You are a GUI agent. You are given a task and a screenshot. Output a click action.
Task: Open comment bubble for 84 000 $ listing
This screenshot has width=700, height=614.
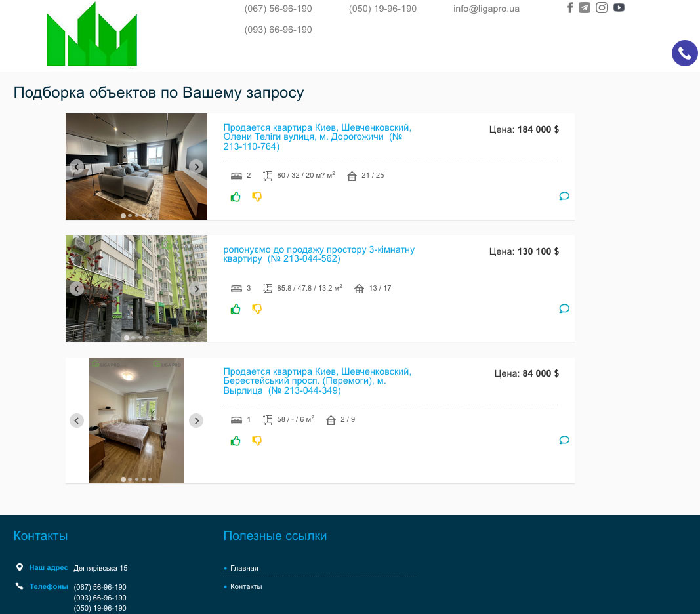(564, 440)
